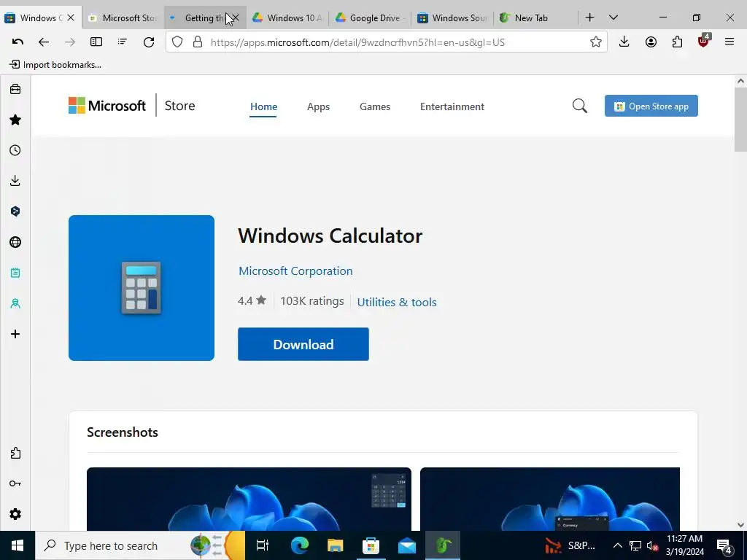Screen dimensions: 747x560
Task: Switch to Google Drive tab
Action: [370, 17]
